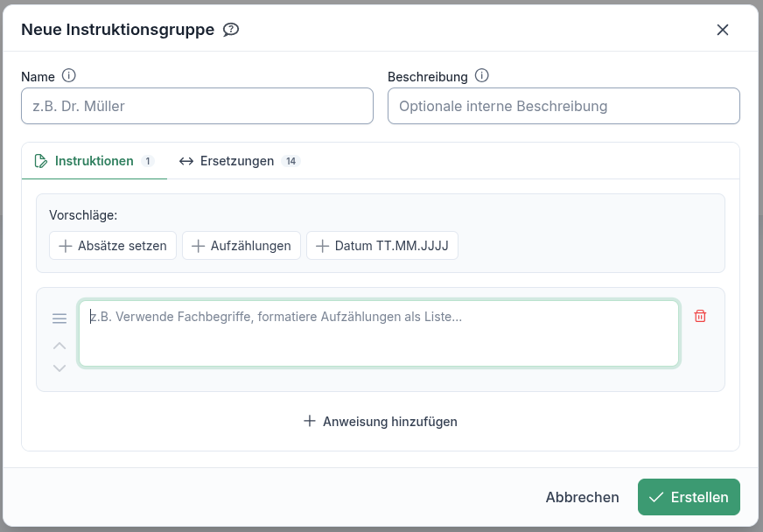This screenshot has height=532, width=763.
Task: Click inside the instruction text box
Action: click(x=379, y=334)
